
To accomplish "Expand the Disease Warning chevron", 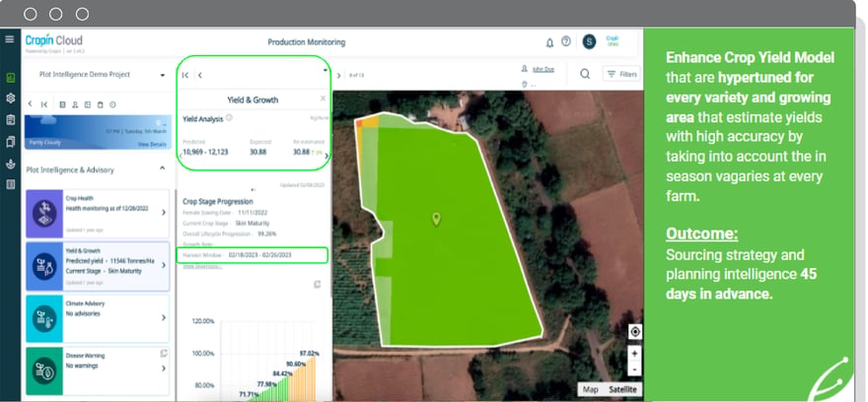I will 164,368.
